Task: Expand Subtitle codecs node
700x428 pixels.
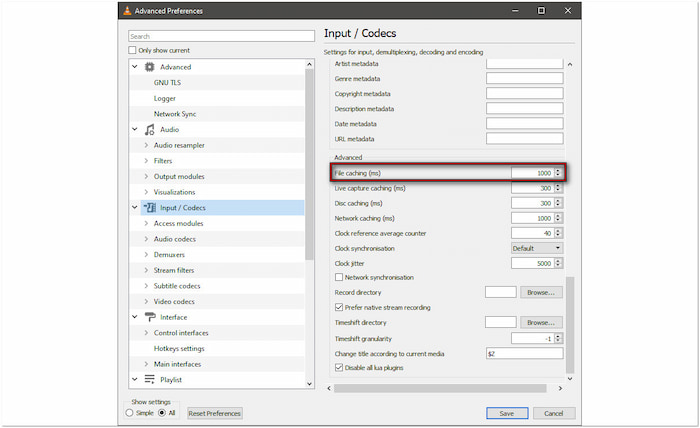Action: click(146, 286)
